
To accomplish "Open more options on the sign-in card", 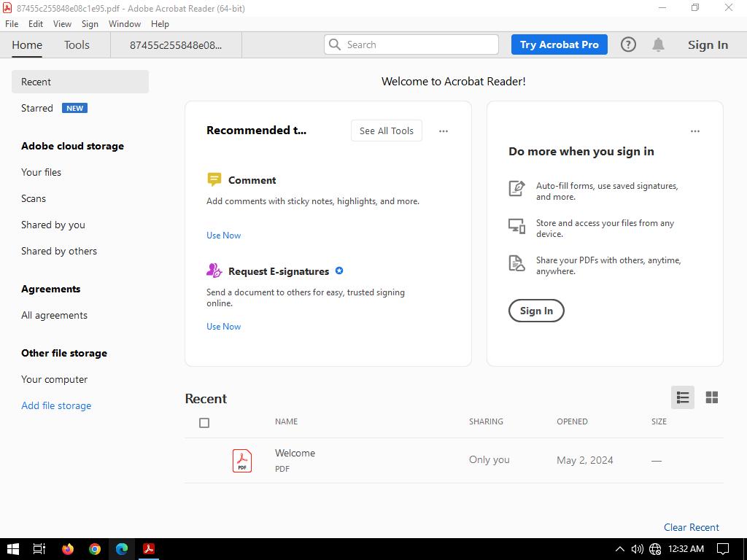I will coord(694,131).
